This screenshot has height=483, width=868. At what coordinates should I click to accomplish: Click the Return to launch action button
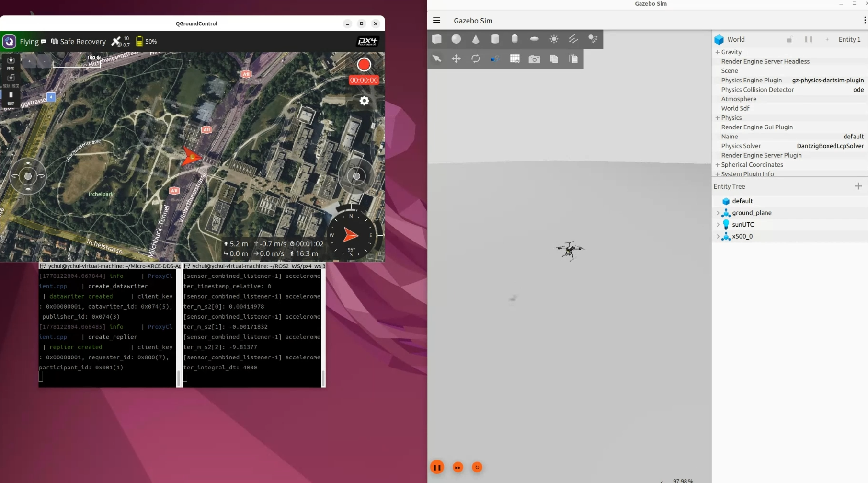tap(11, 80)
